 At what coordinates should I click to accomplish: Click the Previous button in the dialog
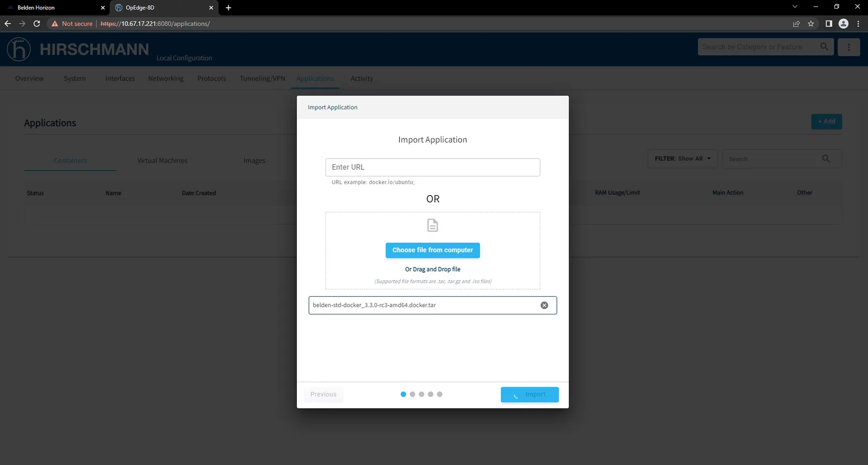324,394
